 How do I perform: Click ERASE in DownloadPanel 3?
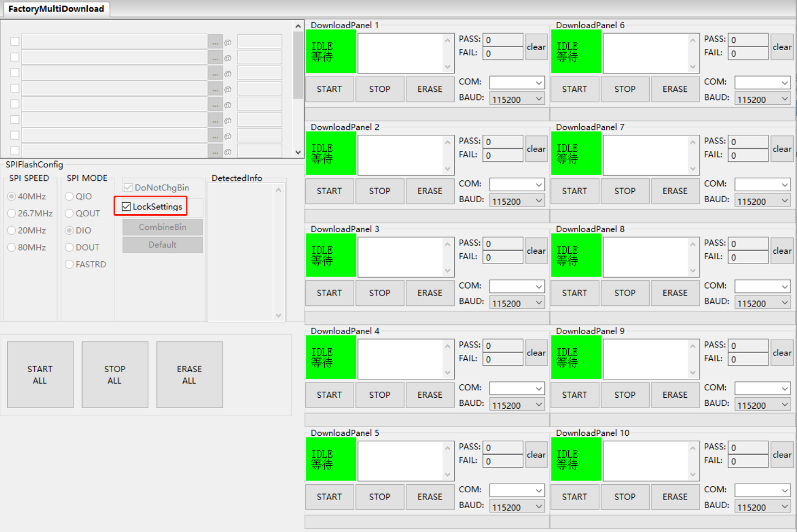coord(430,293)
